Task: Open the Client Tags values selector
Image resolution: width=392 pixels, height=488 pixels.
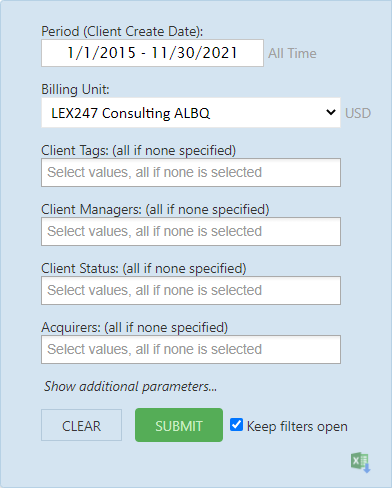Action: [191, 172]
